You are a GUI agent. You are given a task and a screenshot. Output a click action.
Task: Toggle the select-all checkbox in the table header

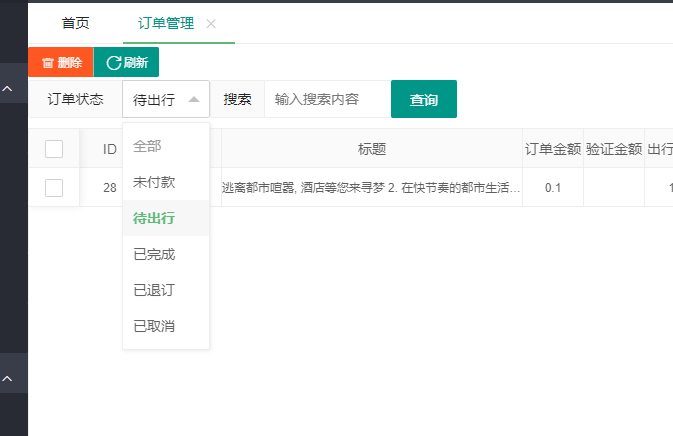54,149
